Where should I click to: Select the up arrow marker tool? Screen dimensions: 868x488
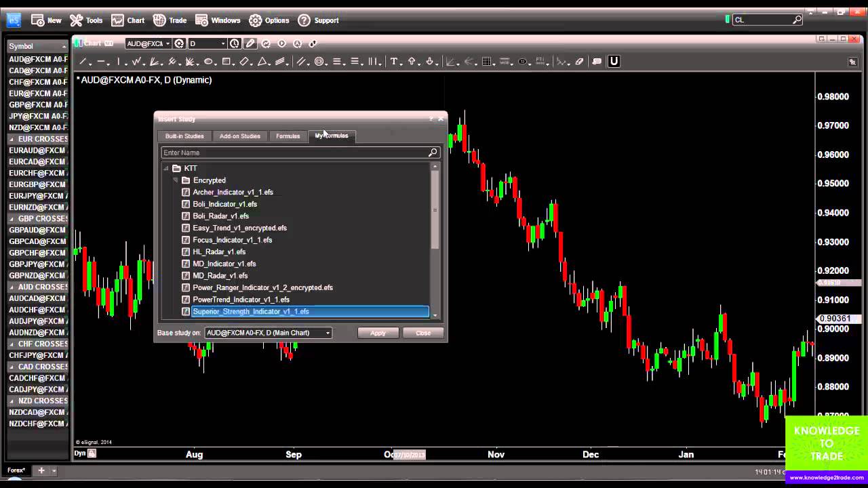point(412,62)
